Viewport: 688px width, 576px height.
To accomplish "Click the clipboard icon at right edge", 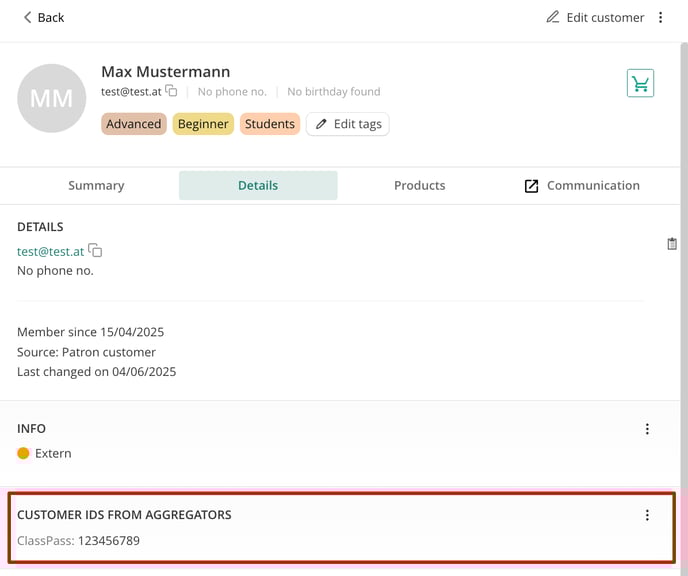I will (672, 243).
